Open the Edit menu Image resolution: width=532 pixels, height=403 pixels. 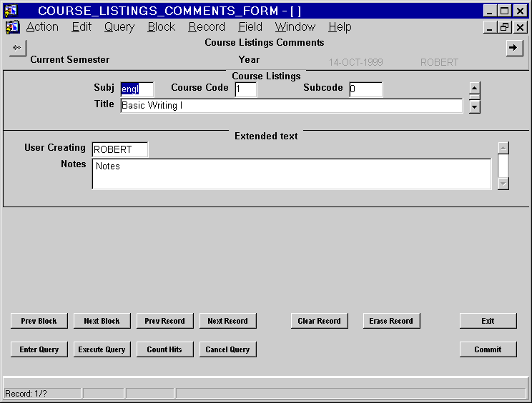pos(82,26)
